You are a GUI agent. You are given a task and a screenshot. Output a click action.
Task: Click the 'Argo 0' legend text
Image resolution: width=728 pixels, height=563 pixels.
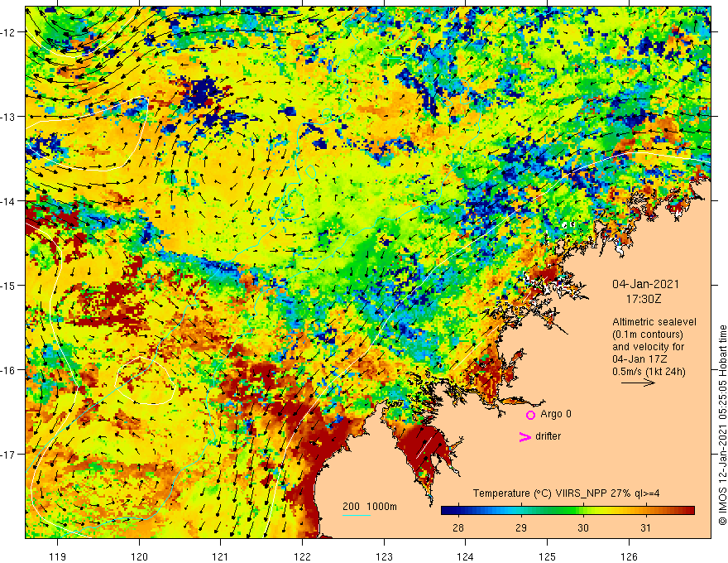pos(556,414)
